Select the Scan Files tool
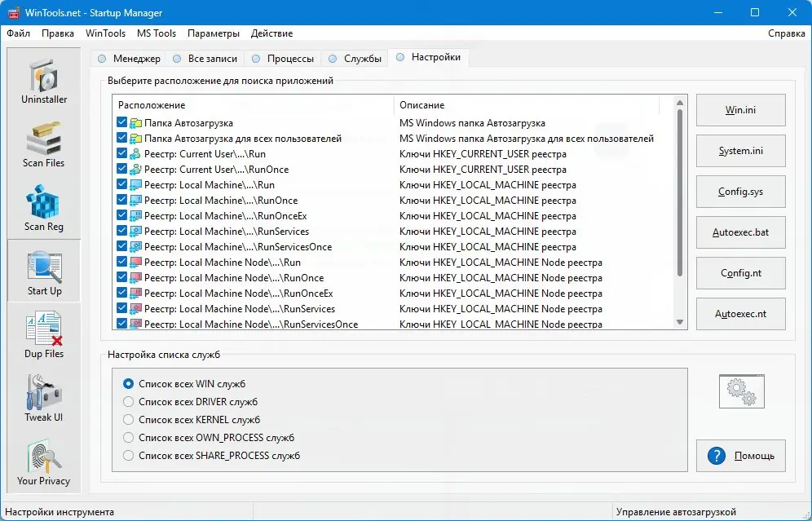Image resolution: width=812 pixels, height=521 pixels. [43, 144]
